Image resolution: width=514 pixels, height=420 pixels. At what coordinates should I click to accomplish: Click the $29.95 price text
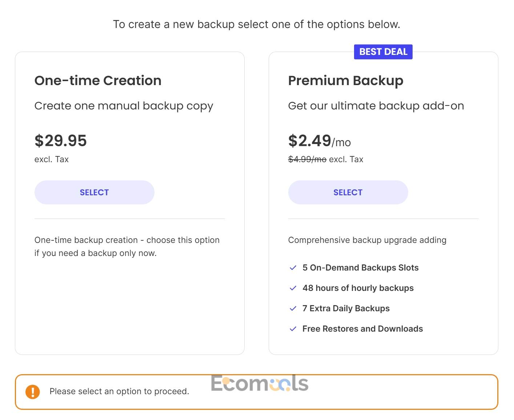pos(61,141)
